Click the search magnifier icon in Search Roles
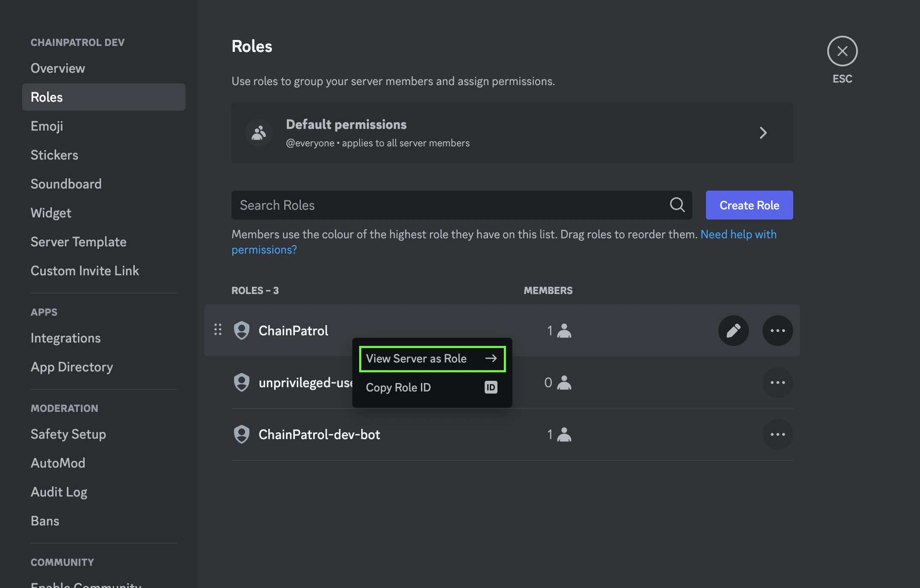Image resolution: width=920 pixels, height=588 pixels. 677,205
